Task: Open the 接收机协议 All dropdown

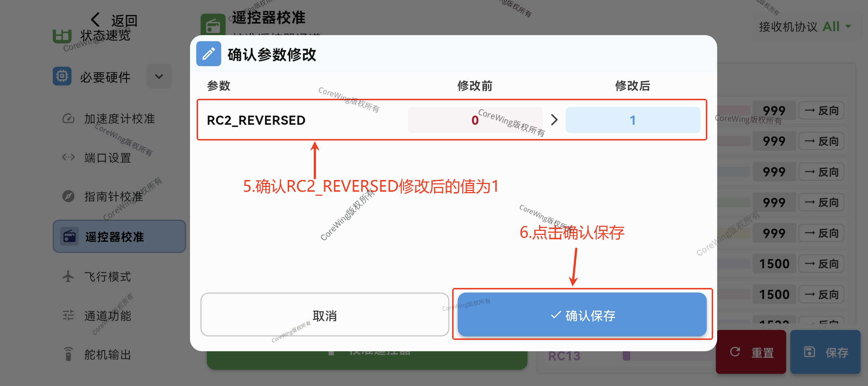Action: (836, 27)
